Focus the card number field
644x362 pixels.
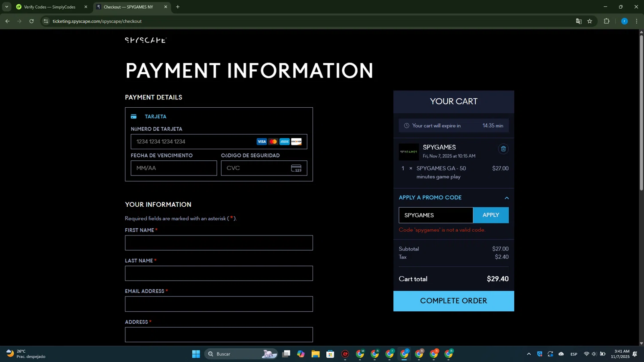point(219,142)
